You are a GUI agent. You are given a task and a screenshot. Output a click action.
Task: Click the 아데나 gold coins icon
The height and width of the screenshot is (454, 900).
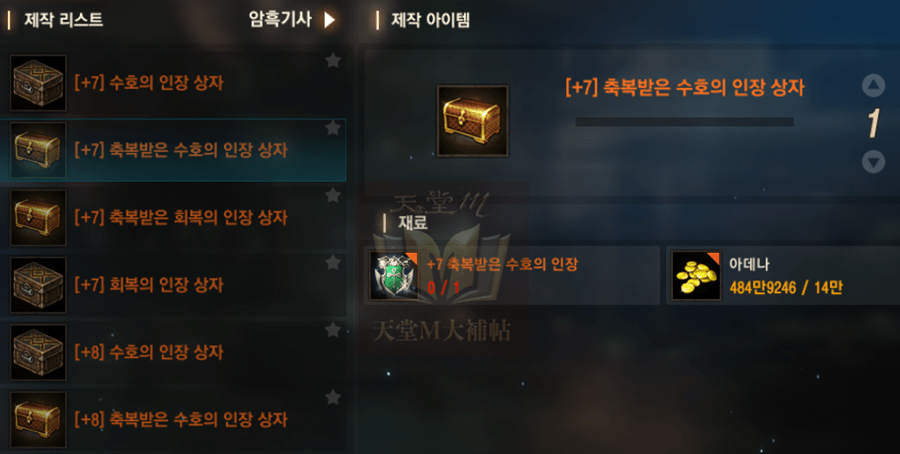tap(696, 275)
